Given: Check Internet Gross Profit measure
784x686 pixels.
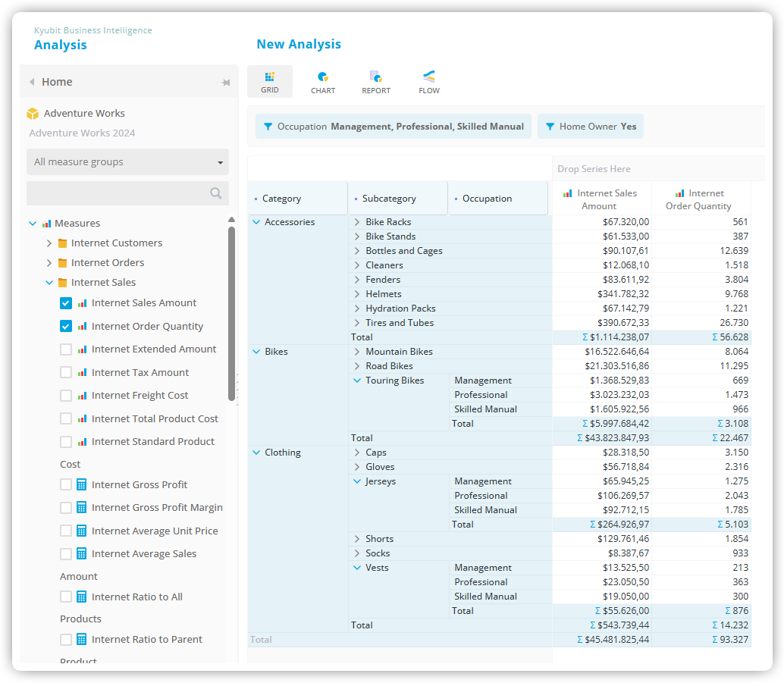Looking at the screenshot, I should (65, 484).
